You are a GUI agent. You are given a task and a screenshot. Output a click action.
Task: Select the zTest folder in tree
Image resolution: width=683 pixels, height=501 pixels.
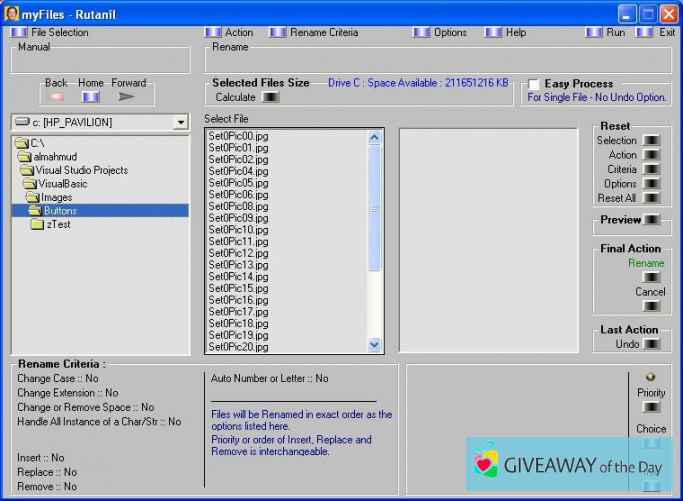point(59,224)
